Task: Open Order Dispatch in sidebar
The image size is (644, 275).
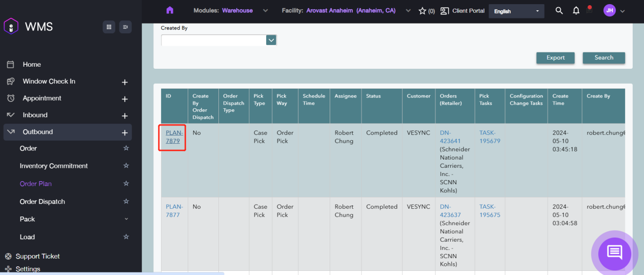Action: point(43,202)
